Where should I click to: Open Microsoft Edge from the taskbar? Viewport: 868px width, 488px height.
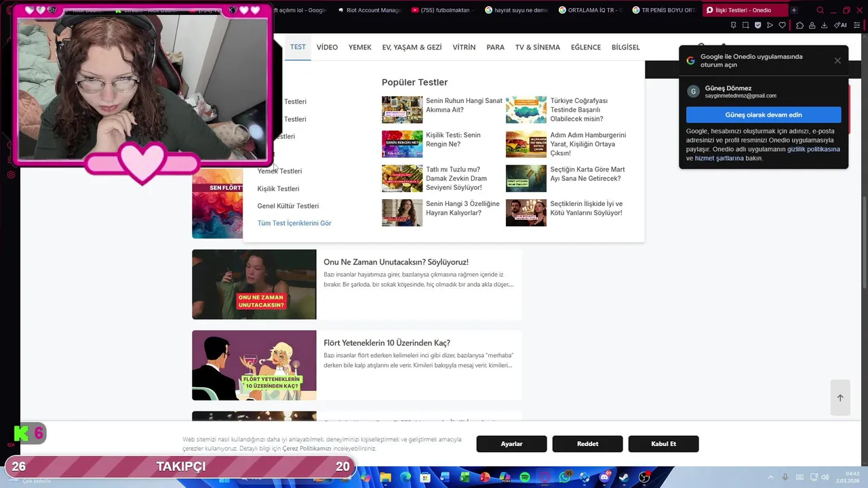click(406, 477)
